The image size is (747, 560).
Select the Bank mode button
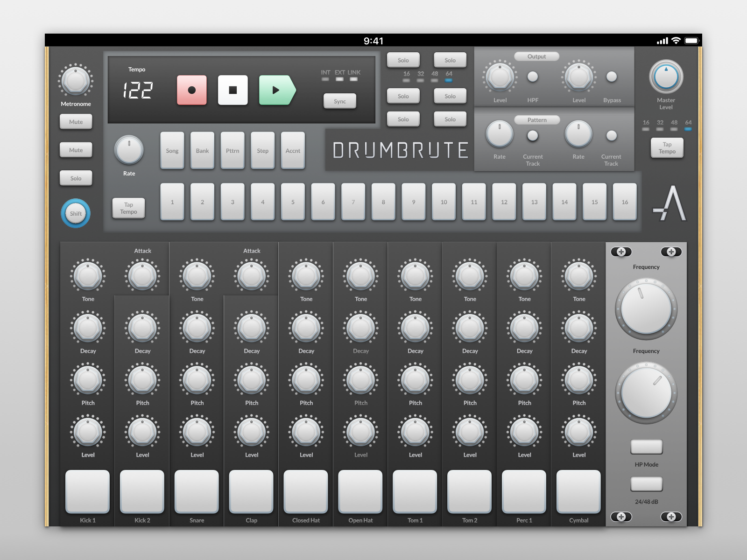(203, 150)
